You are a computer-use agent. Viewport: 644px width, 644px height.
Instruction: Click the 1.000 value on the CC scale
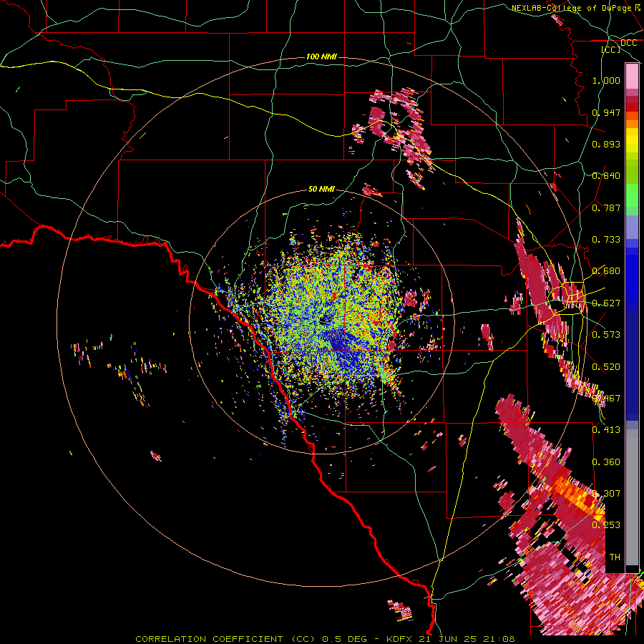tap(606, 80)
